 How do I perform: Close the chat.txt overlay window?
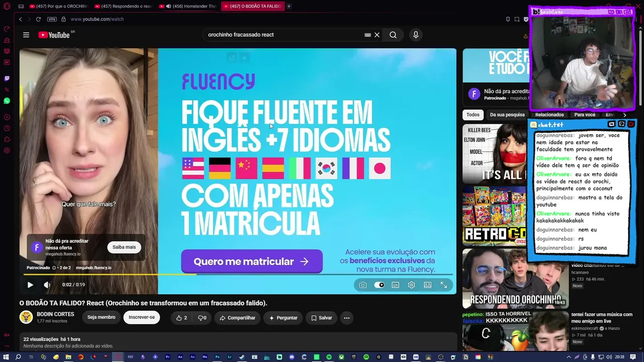click(631, 124)
